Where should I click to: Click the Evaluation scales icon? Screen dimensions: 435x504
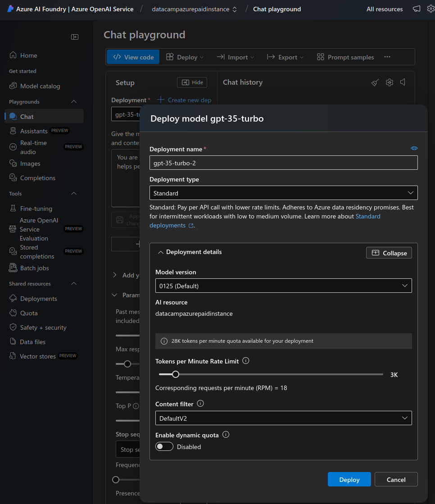[x=13, y=229]
